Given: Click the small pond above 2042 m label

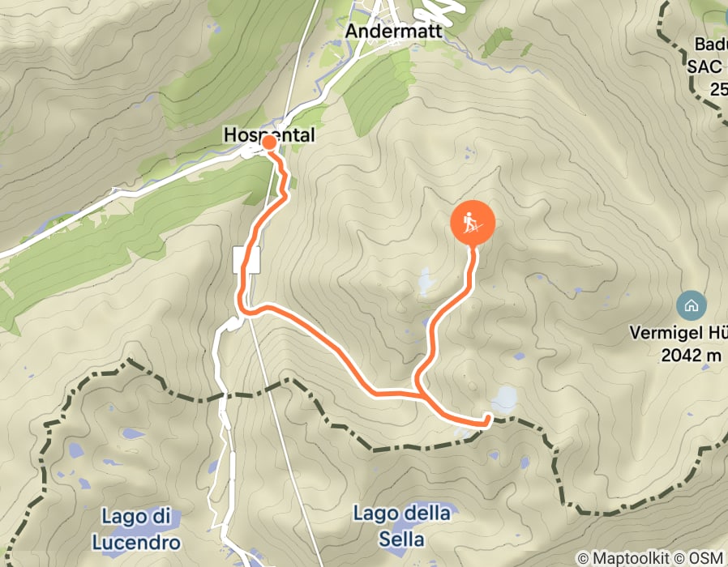Looking at the screenshot, I should pos(579,291).
